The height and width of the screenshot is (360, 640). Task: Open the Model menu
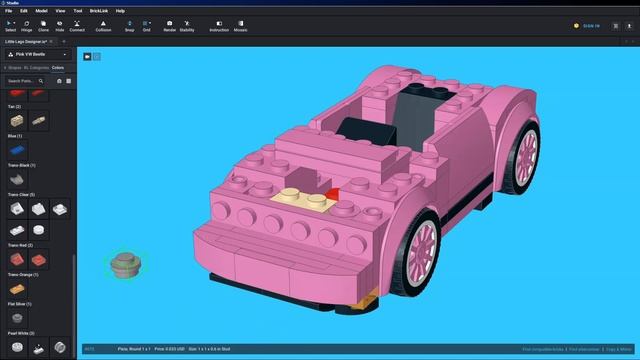tap(41, 11)
